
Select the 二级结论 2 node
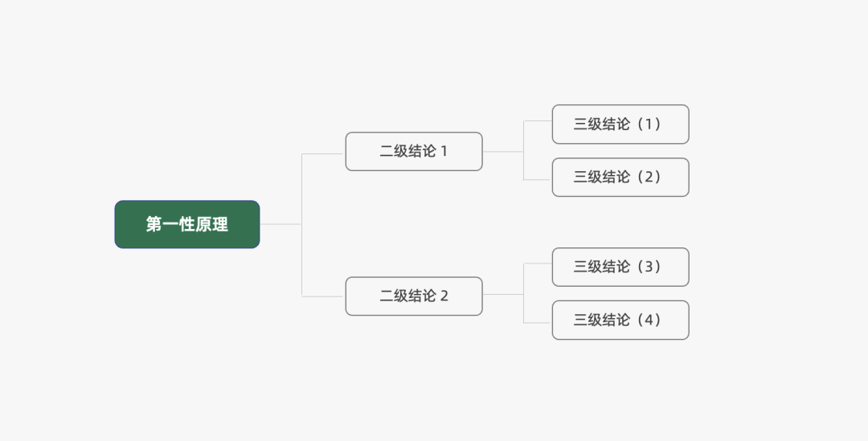coord(413,296)
